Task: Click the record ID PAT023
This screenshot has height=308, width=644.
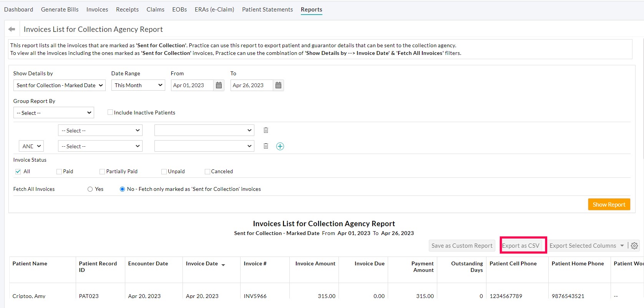Action: coord(89,296)
